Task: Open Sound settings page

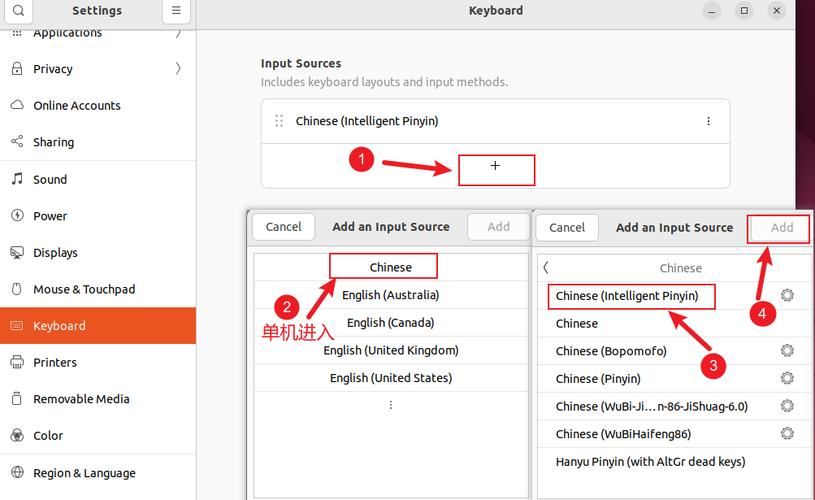Action: [x=98, y=179]
